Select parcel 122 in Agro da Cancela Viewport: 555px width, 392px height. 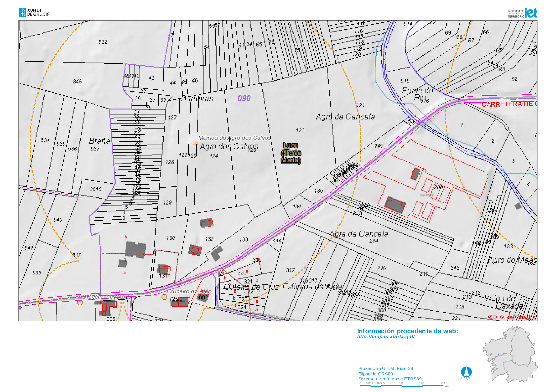pyautogui.click(x=300, y=130)
